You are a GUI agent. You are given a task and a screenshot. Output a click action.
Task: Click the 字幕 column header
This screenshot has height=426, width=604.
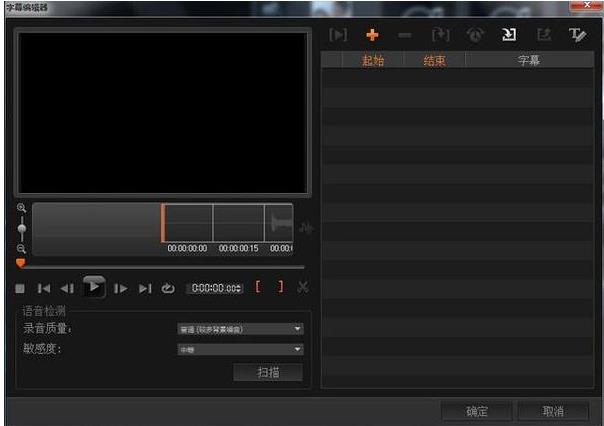click(529, 60)
